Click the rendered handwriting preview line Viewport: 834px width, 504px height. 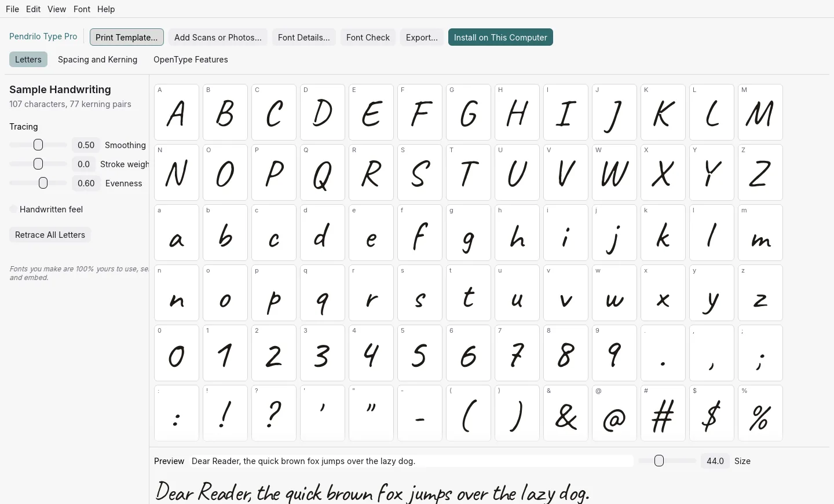tap(372, 492)
